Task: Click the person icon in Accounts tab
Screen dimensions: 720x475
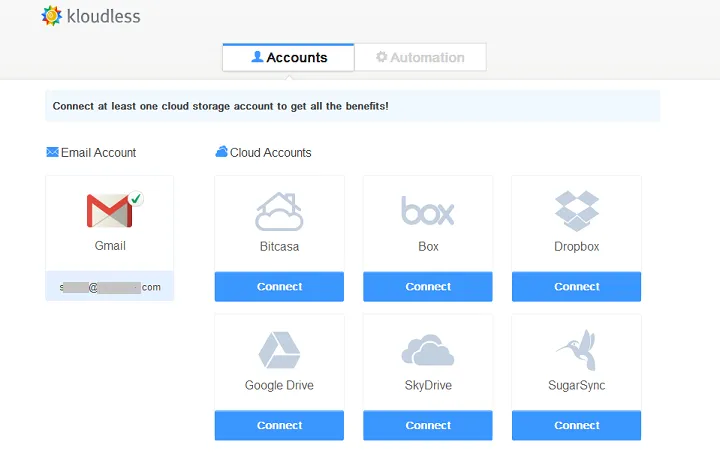Action: [258, 57]
